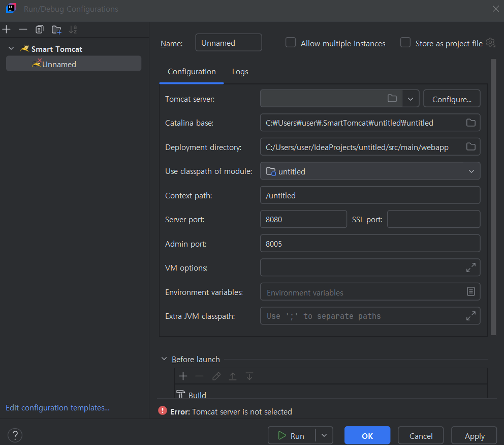Sort configurations alphabetically

pyautogui.click(x=73, y=29)
